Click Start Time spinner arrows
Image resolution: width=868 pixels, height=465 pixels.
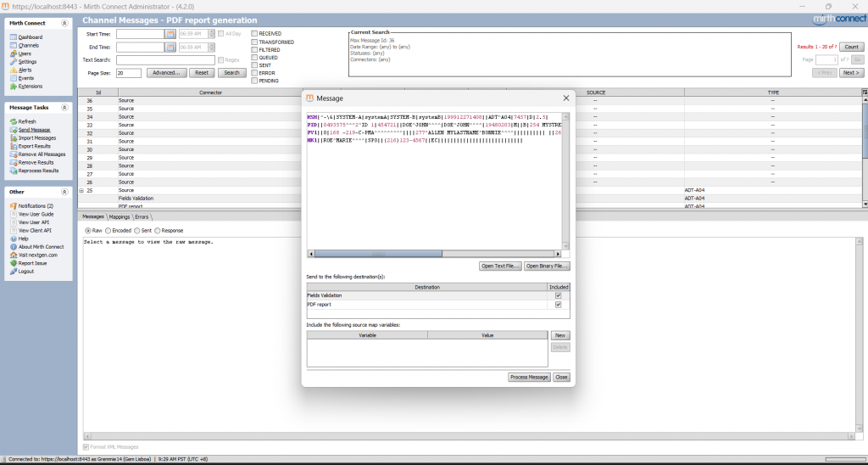[x=211, y=34]
